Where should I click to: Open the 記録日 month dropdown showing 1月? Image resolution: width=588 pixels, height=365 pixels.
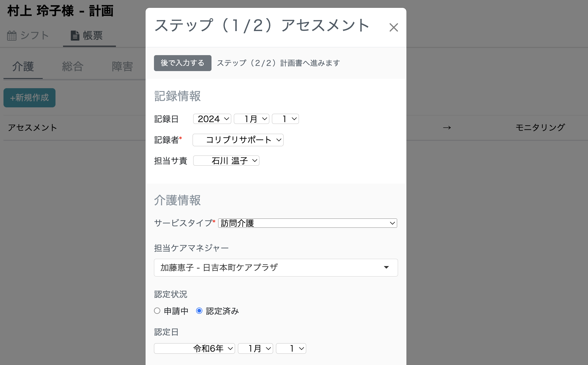tap(251, 119)
